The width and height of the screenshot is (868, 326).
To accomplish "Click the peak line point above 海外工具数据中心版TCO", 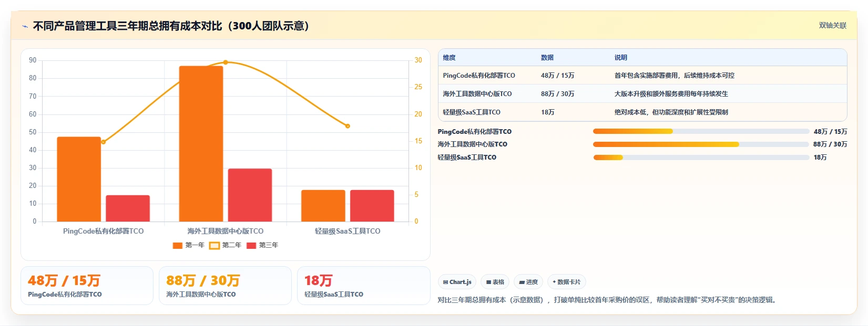I will 226,62.
